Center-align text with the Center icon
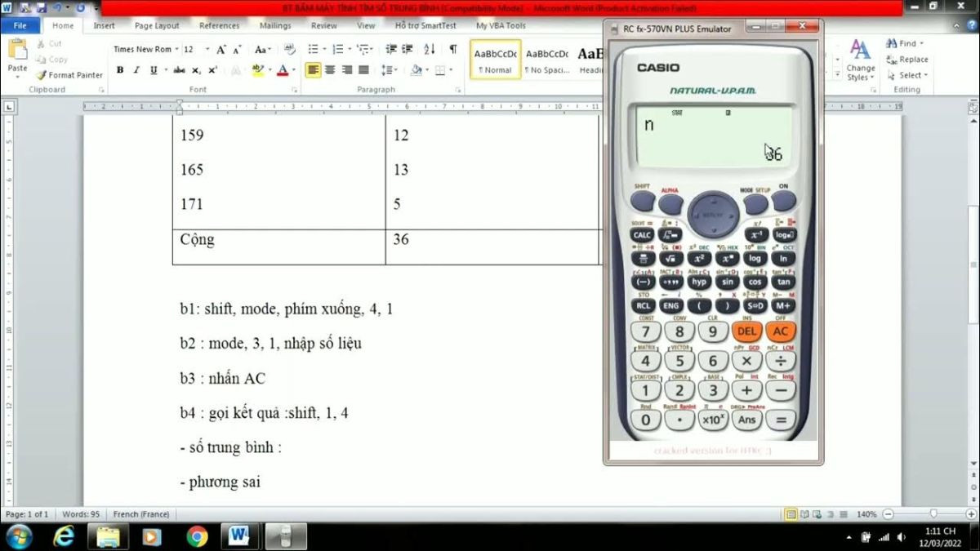The height and width of the screenshot is (551, 980). click(330, 70)
